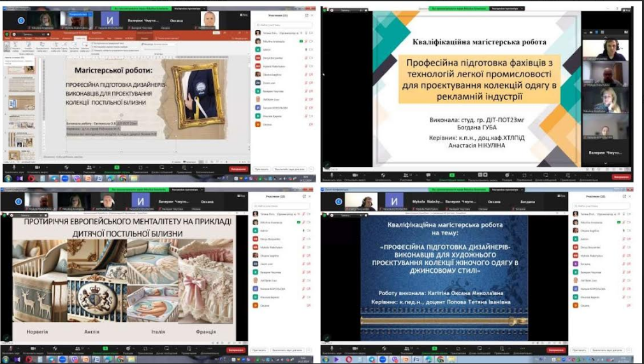The height and width of the screenshot is (364, 644).
Task: Open Chrome from the bed linen window taskbar
Action: 122,178
